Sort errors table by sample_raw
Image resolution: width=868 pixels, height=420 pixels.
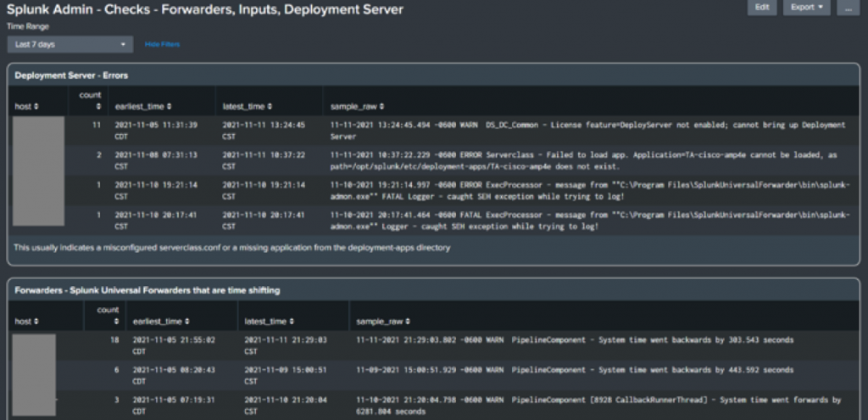click(x=357, y=106)
